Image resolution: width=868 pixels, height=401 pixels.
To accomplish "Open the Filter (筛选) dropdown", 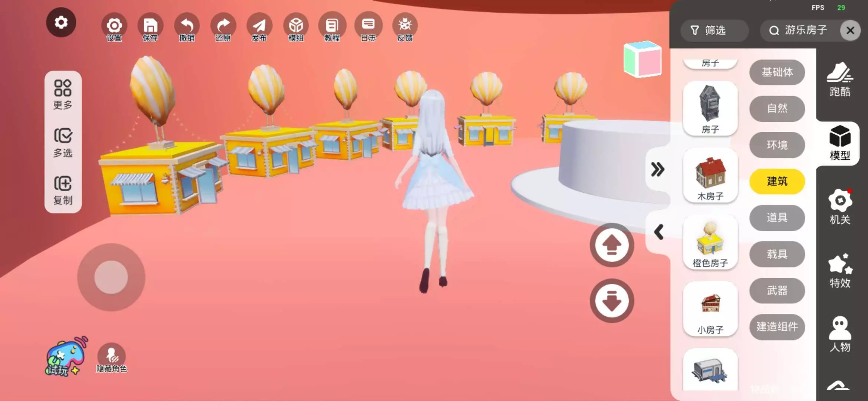I will point(714,30).
